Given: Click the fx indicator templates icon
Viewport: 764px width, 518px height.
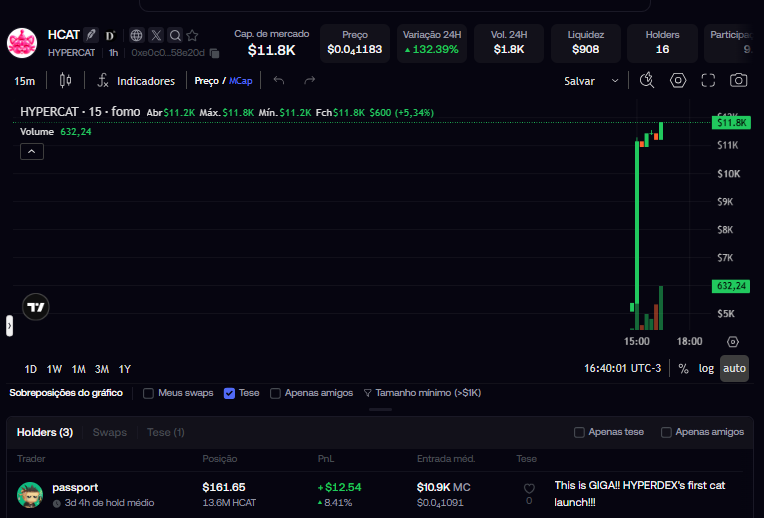Looking at the screenshot, I should (102, 80).
